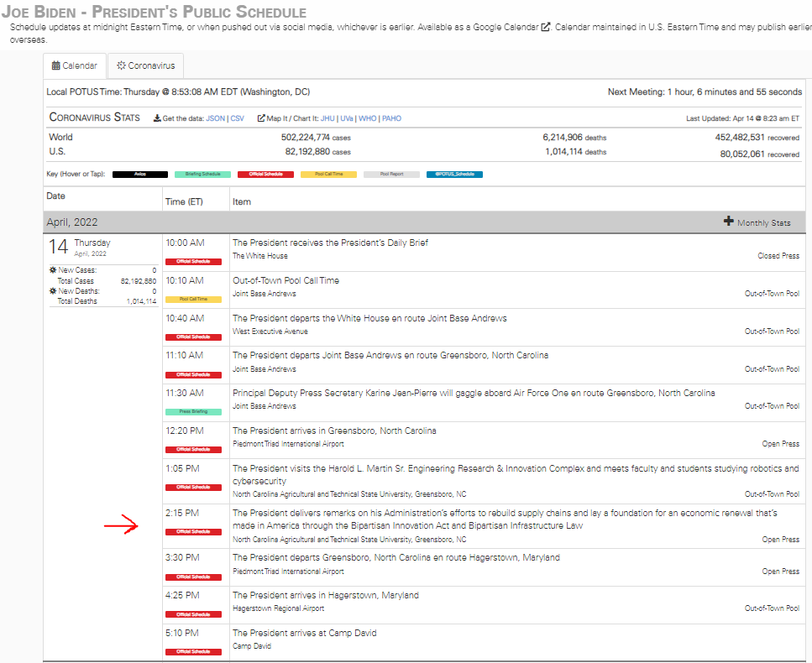
Task: Tap the red Official Schedule key swatch
Action: [265, 175]
